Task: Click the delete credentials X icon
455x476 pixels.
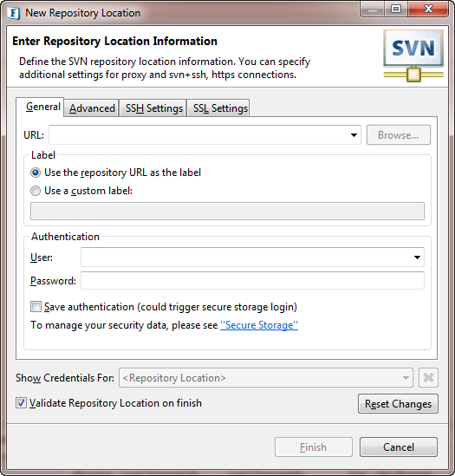Action: click(428, 378)
